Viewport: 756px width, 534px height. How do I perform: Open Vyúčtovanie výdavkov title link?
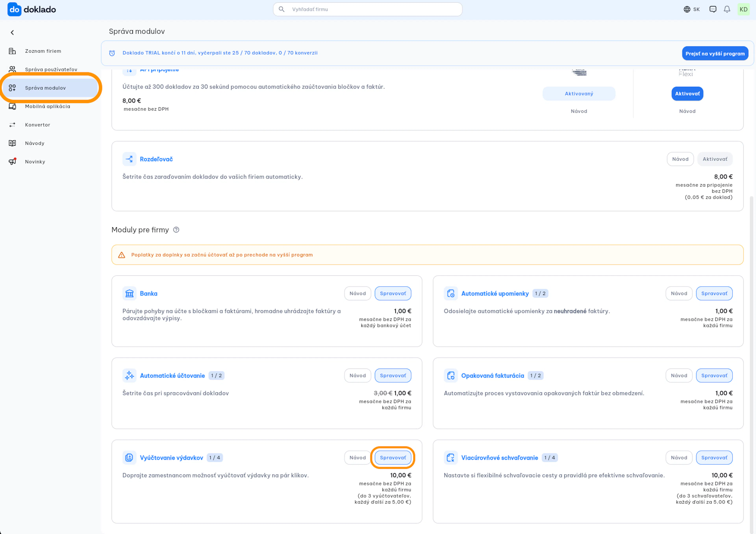(x=171, y=458)
